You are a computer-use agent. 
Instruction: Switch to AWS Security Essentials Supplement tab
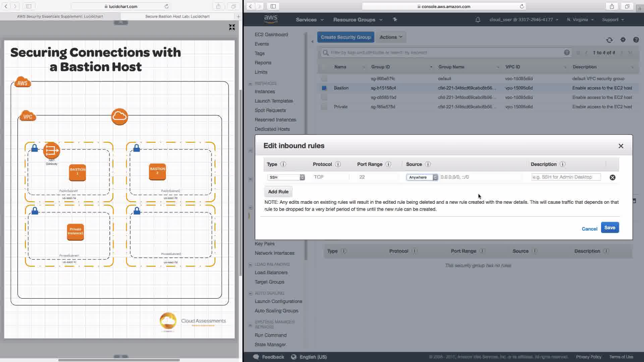coord(60,16)
